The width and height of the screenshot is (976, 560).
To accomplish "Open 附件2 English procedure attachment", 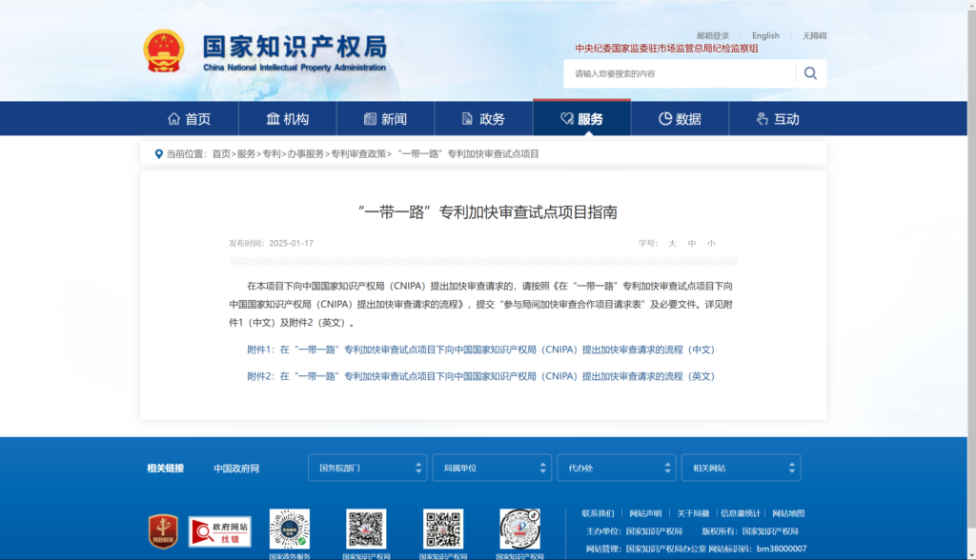I will tap(480, 376).
